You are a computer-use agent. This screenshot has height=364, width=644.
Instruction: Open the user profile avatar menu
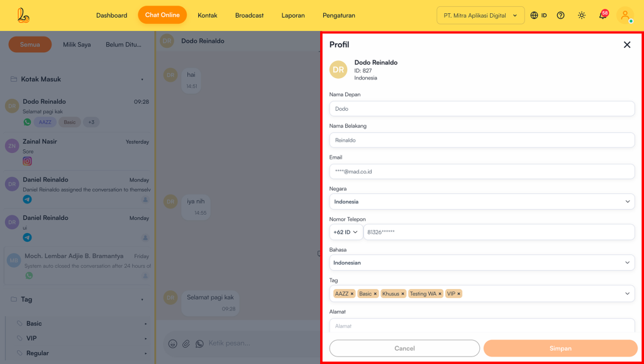click(x=625, y=15)
